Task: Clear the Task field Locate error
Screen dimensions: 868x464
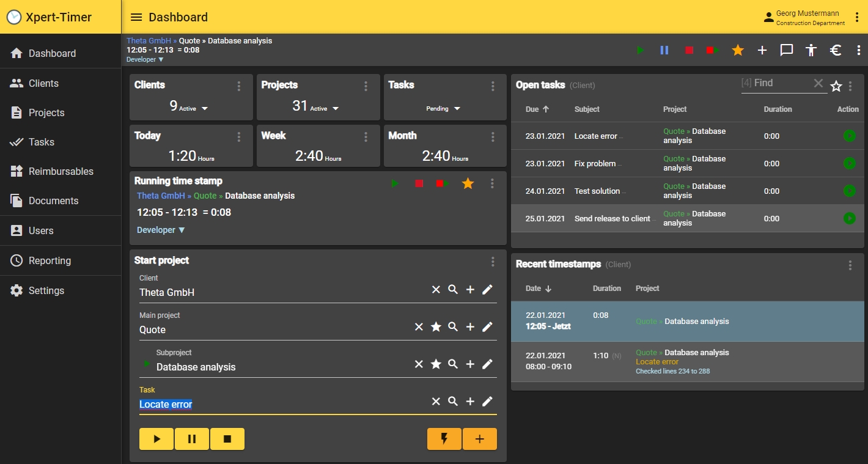Action: tap(436, 402)
